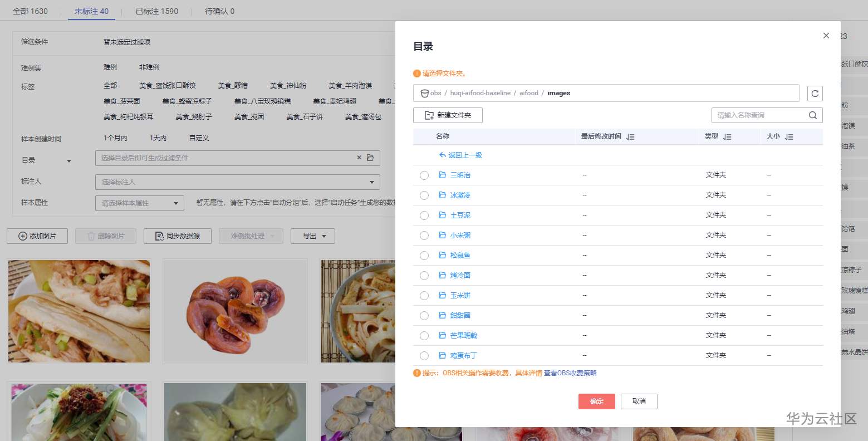Click the folder icon beside 甜甜圈
Screen dimensions: 868x441
tap(443, 315)
